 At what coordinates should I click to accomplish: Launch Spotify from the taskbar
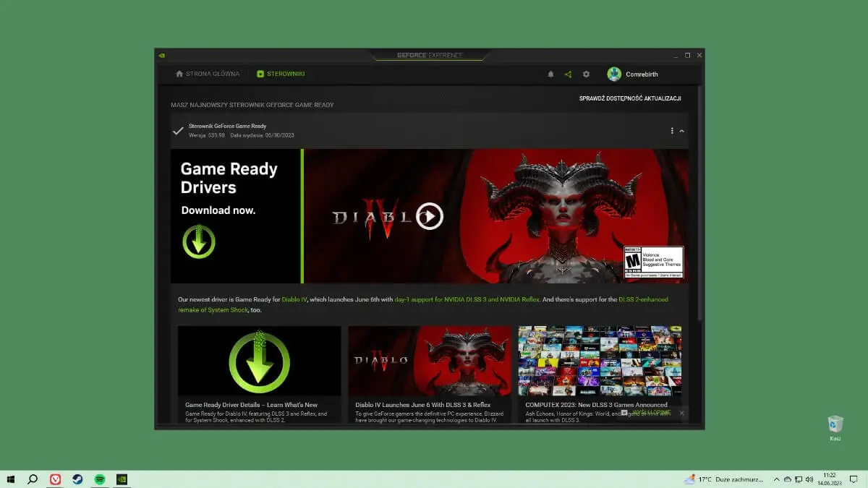(100, 479)
